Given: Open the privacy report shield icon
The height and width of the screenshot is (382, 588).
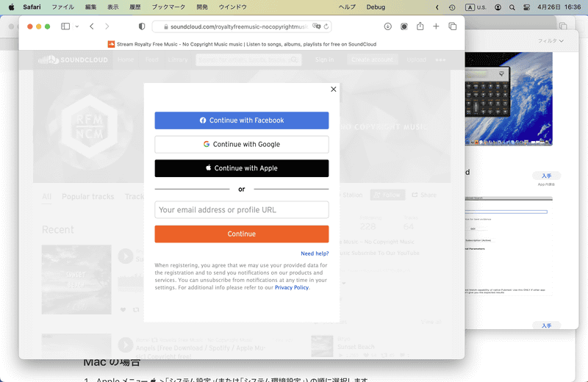Looking at the screenshot, I should click(142, 26).
